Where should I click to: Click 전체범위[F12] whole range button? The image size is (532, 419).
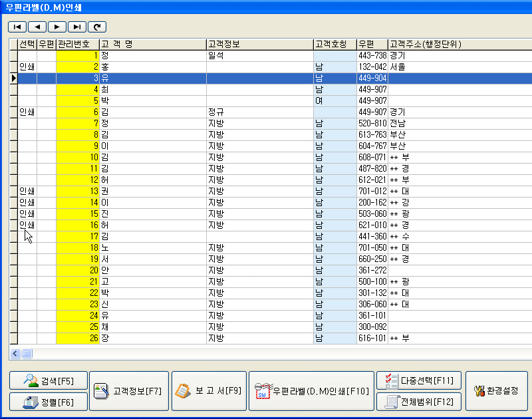[x=419, y=402]
